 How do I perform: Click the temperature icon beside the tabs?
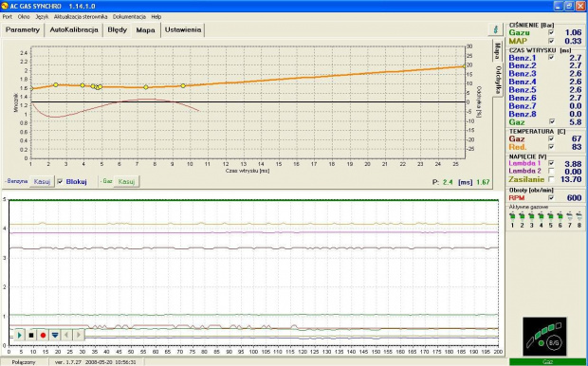(495, 29)
